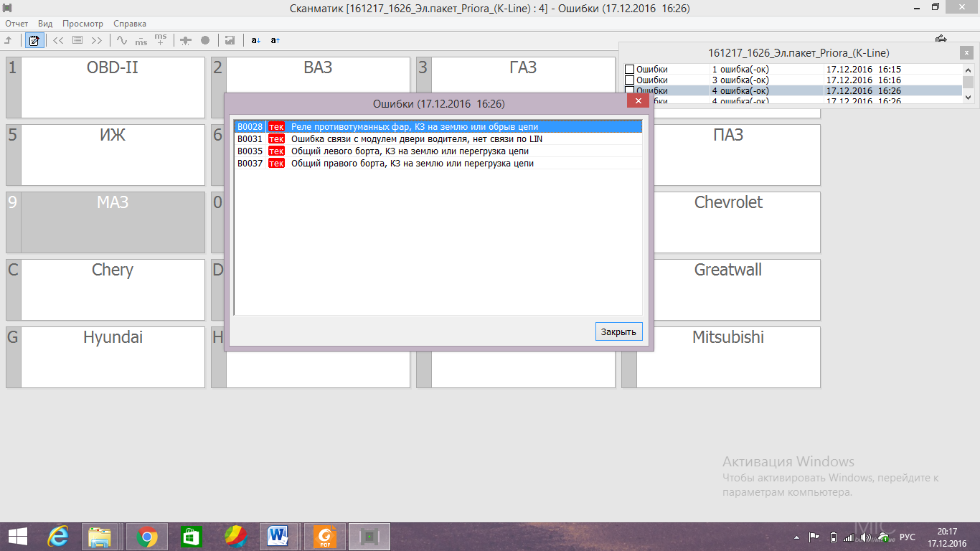
Task: Show hidden tray icons arrow
Action: pyautogui.click(x=797, y=537)
